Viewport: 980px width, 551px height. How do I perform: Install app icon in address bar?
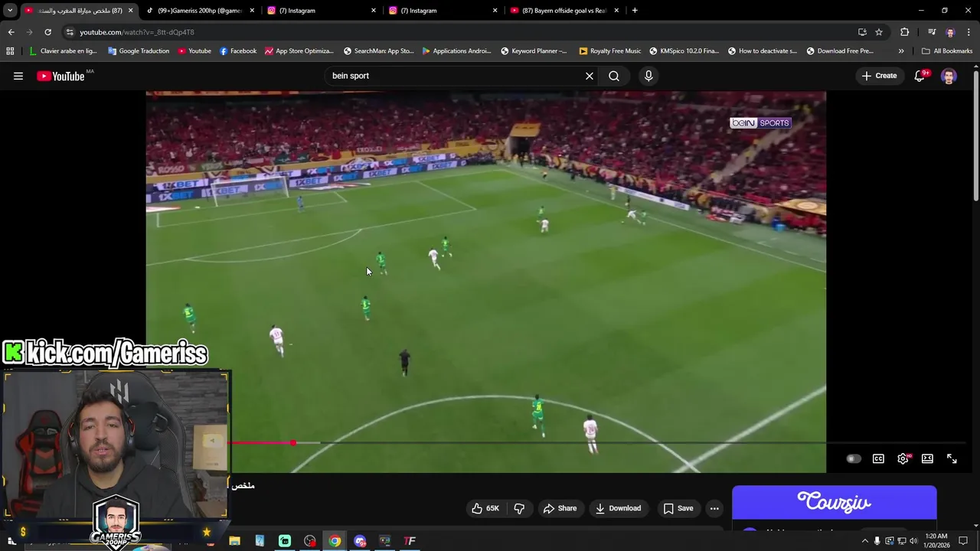click(x=862, y=32)
